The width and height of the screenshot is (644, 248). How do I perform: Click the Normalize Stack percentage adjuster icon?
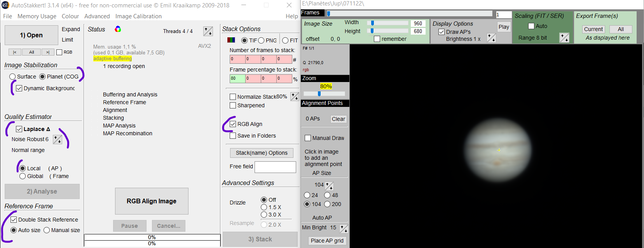295,96
